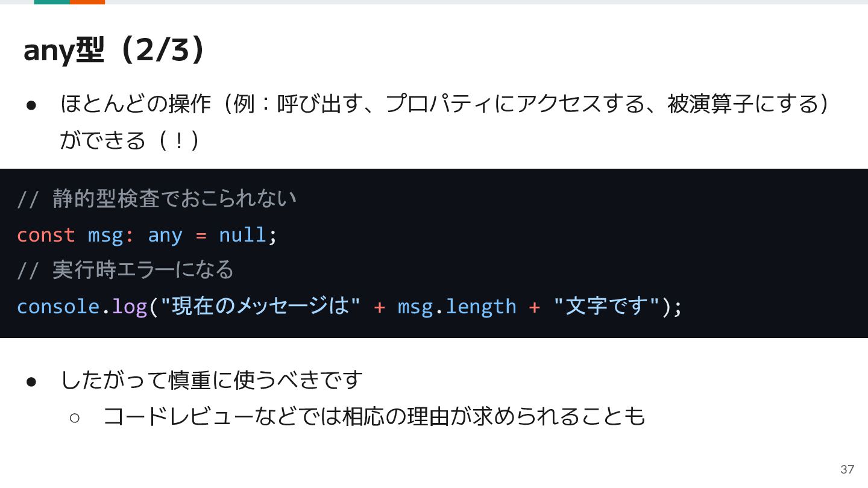Click the text ができる（！）

pyautogui.click(x=130, y=140)
